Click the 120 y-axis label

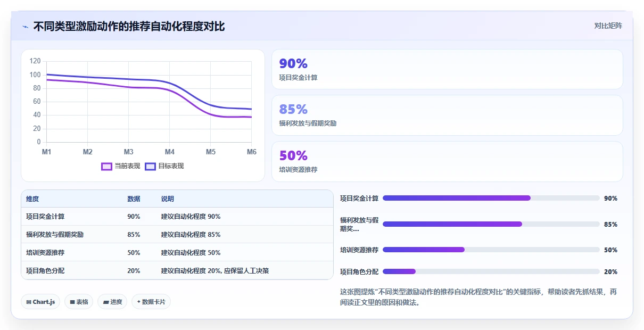(35, 61)
